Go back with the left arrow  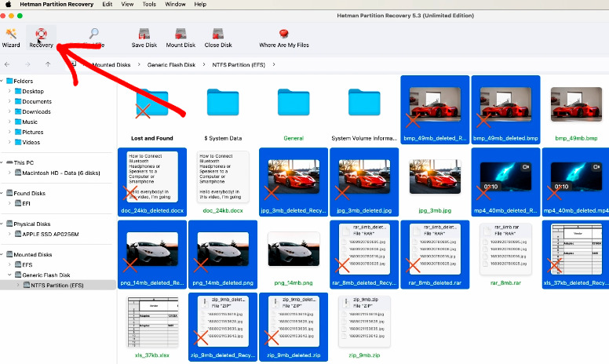7,64
